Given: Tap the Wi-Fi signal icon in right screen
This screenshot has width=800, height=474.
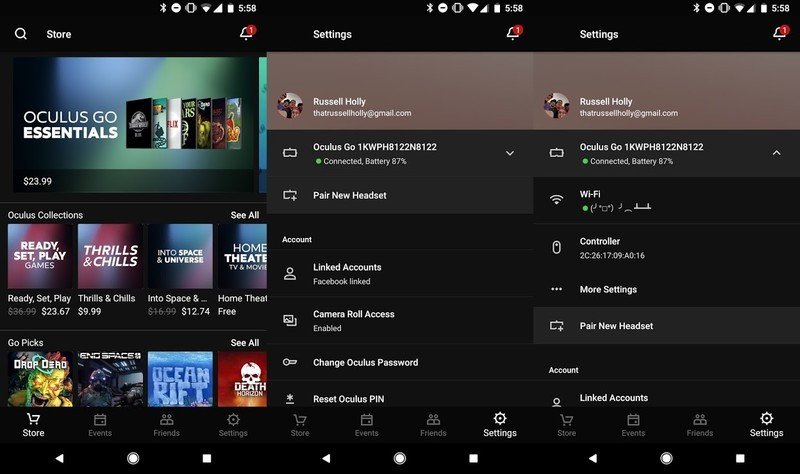Looking at the screenshot, I should [557, 199].
